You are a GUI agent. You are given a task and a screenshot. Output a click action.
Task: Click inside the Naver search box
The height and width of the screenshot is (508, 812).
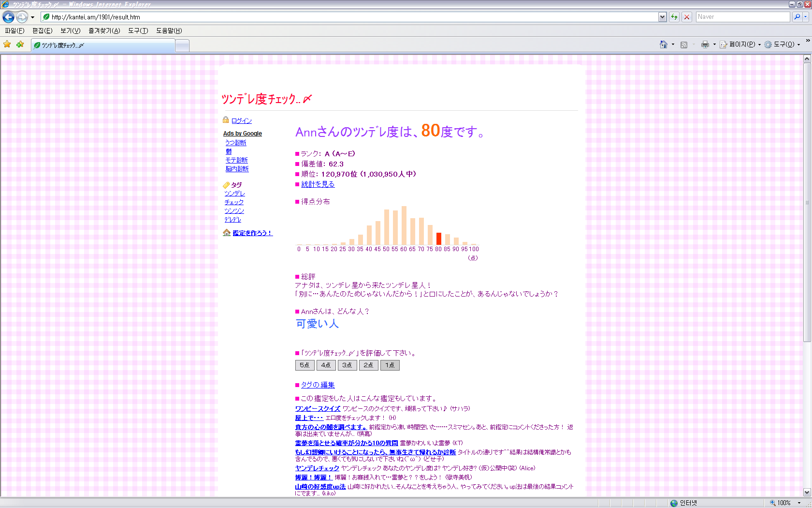(742, 17)
